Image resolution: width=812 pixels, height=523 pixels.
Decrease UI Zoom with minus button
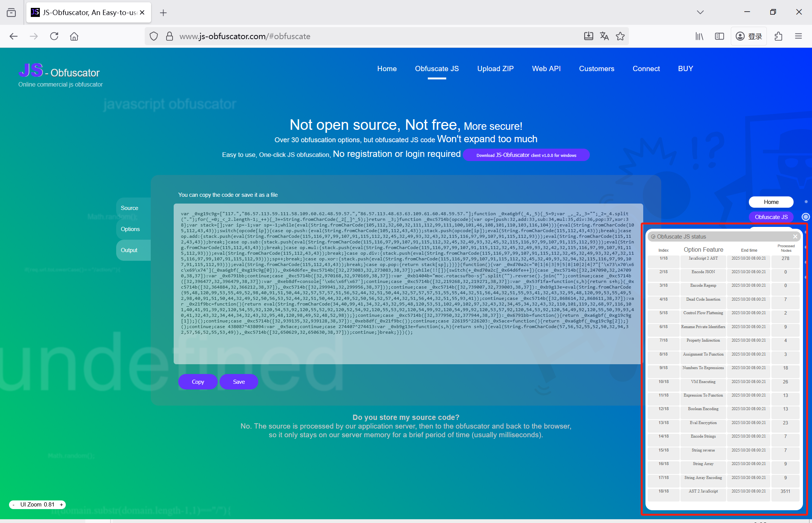[x=14, y=505]
